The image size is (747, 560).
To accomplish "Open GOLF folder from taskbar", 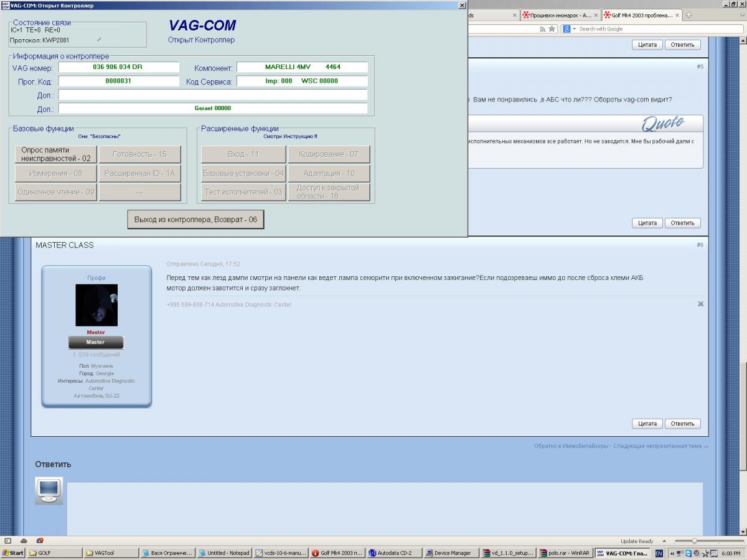I will (55, 553).
